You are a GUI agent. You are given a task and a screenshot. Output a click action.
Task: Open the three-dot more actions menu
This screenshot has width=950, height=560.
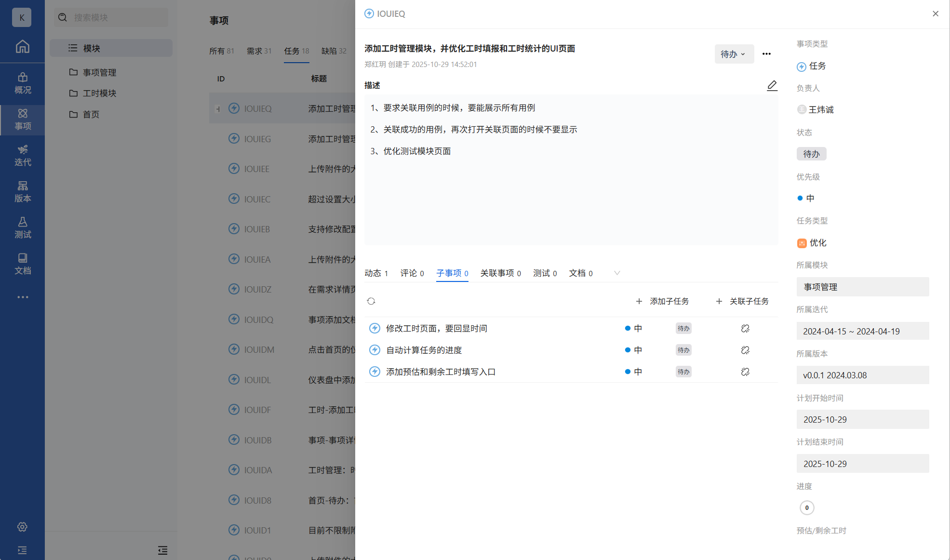(x=766, y=54)
